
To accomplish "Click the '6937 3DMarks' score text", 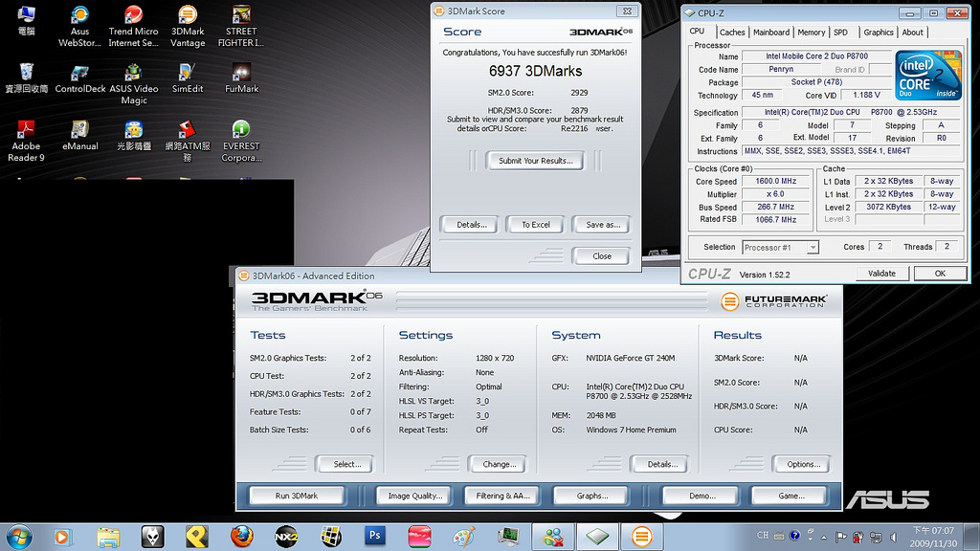I will click(535, 71).
